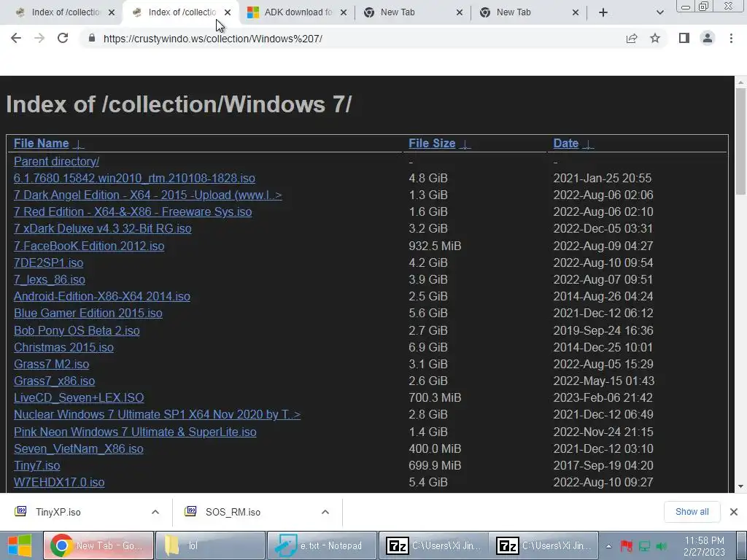Open the Parent directory link
The height and width of the screenshot is (560, 747).
[56, 161]
